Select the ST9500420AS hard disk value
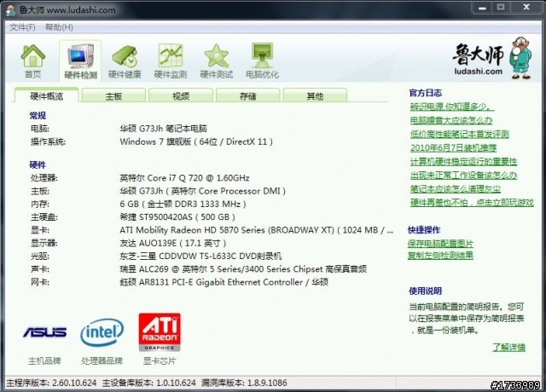 click(177, 217)
